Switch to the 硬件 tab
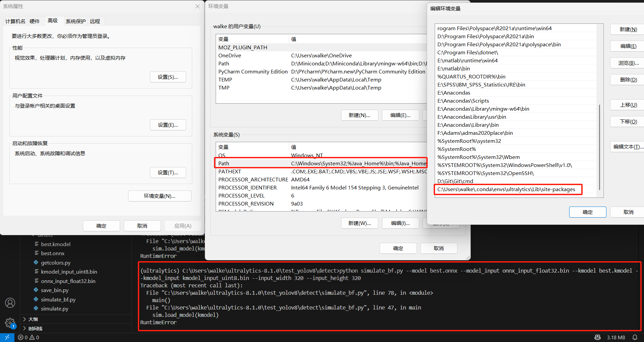This screenshot has width=644, height=342. point(35,21)
